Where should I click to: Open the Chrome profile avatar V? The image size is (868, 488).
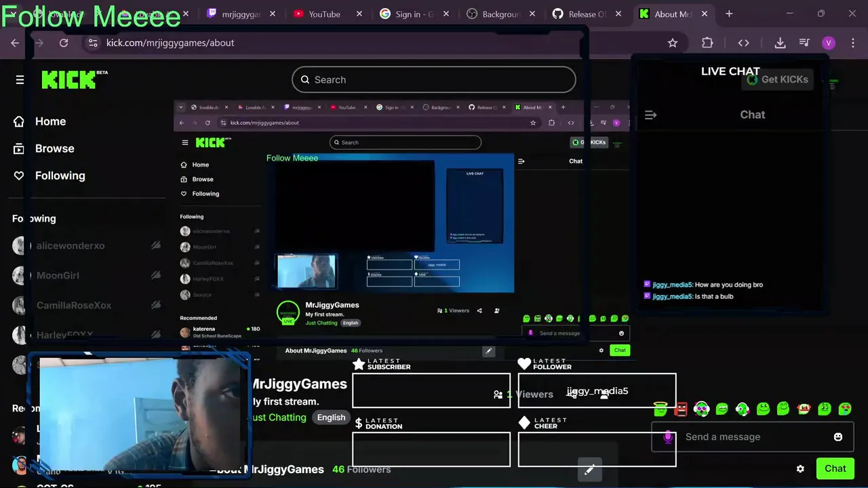pos(829,43)
